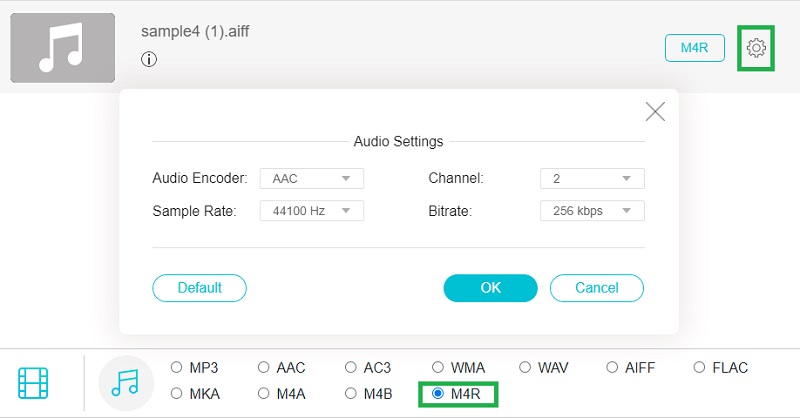Screen dimensions: 800x418
Task: Select the audio format music note icon
Action: (126, 382)
